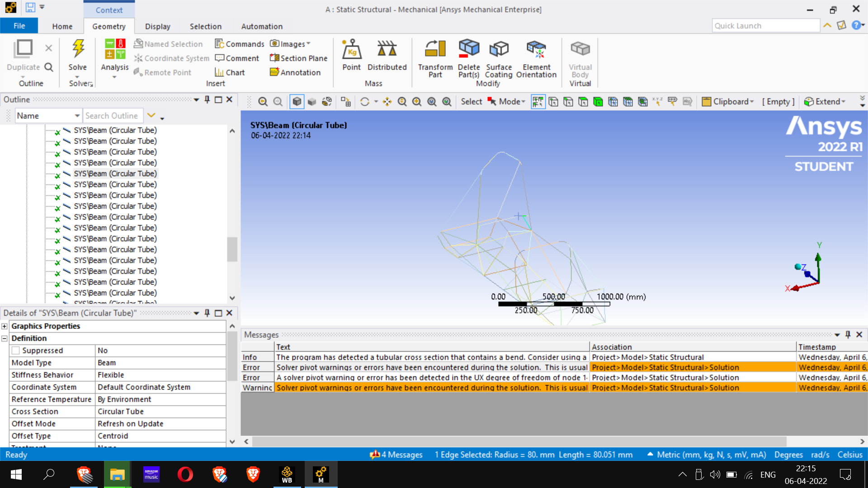Pin the Outline panel
This screenshot has width=868, height=488.
[x=207, y=99]
